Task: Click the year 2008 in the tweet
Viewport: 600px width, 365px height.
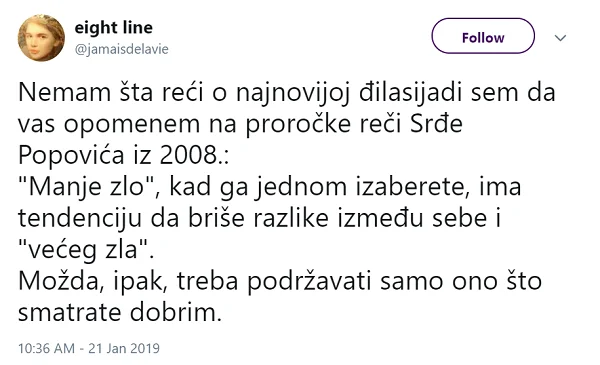Action: tap(189, 155)
